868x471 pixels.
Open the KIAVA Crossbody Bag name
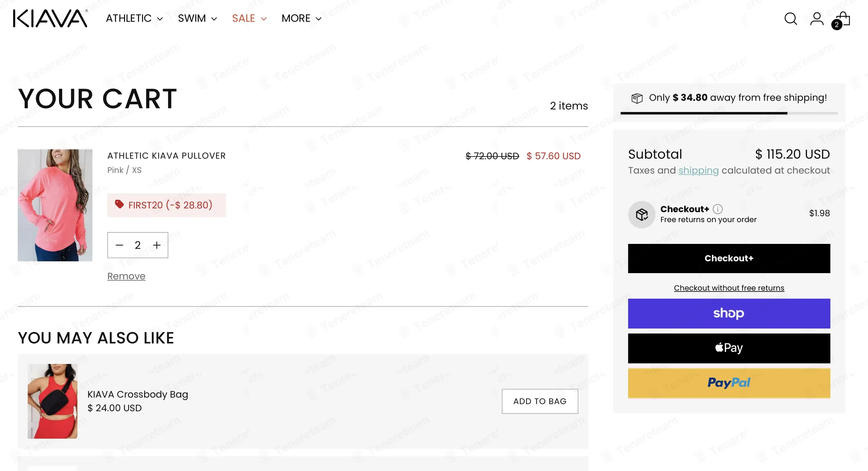click(x=138, y=394)
